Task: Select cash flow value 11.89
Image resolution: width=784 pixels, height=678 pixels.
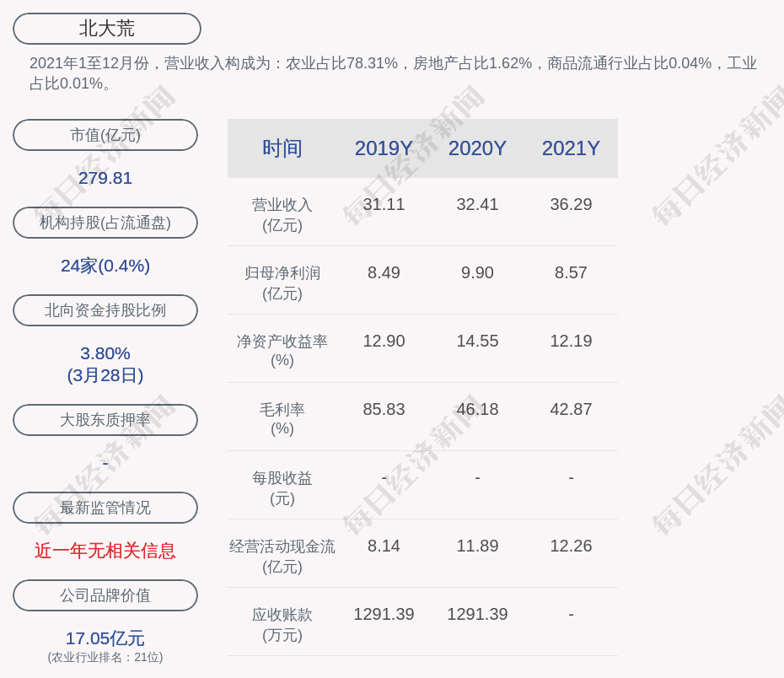Action: [477, 546]
